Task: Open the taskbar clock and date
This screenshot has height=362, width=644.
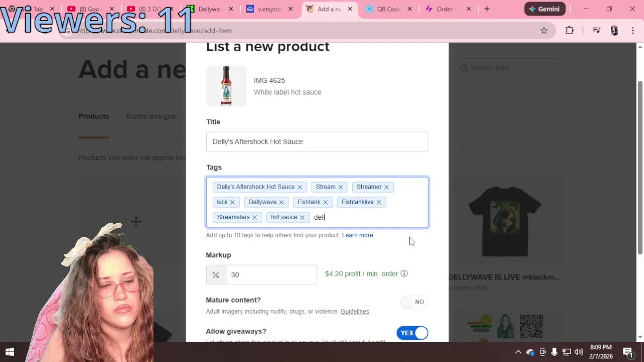Action: (601, 352)
